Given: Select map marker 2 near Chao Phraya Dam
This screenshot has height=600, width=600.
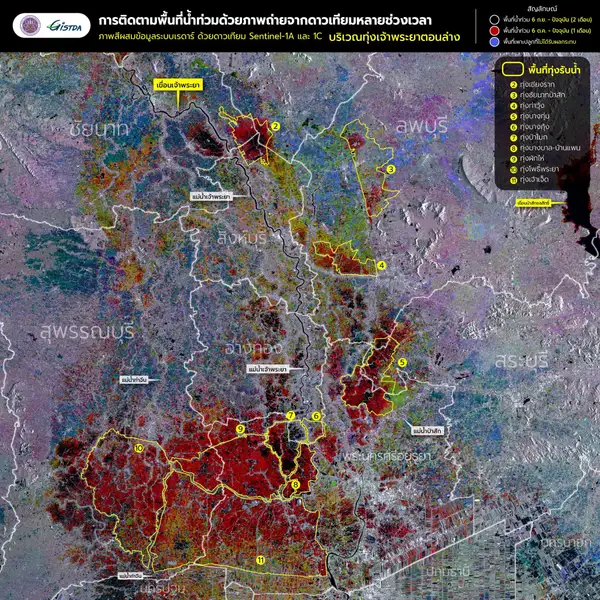Looking at the screenshot, I should pos(274,126).
